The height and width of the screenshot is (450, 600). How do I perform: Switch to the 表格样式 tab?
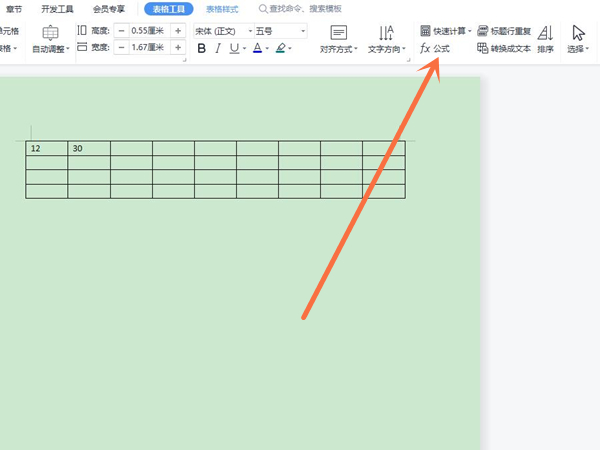pyautogui.click(x=222, y=9)
